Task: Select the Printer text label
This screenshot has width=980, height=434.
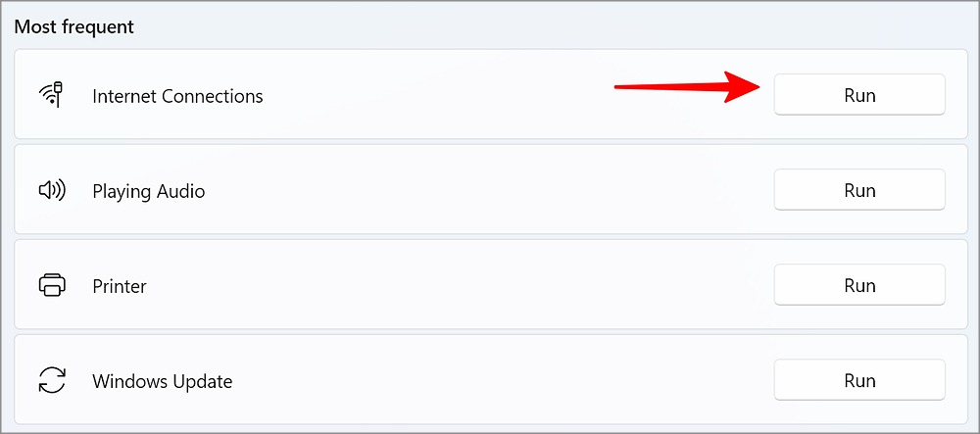Action: [x=119, y=287]
